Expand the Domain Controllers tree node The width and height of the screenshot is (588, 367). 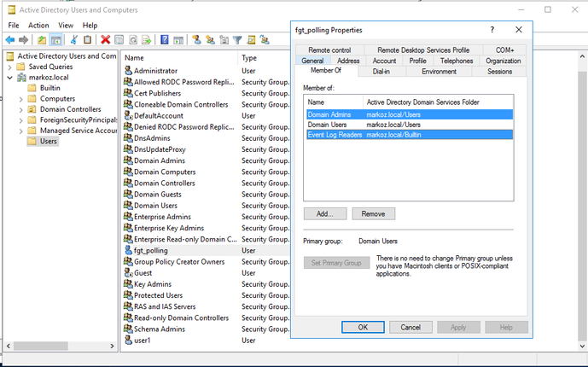coord(21,109)
